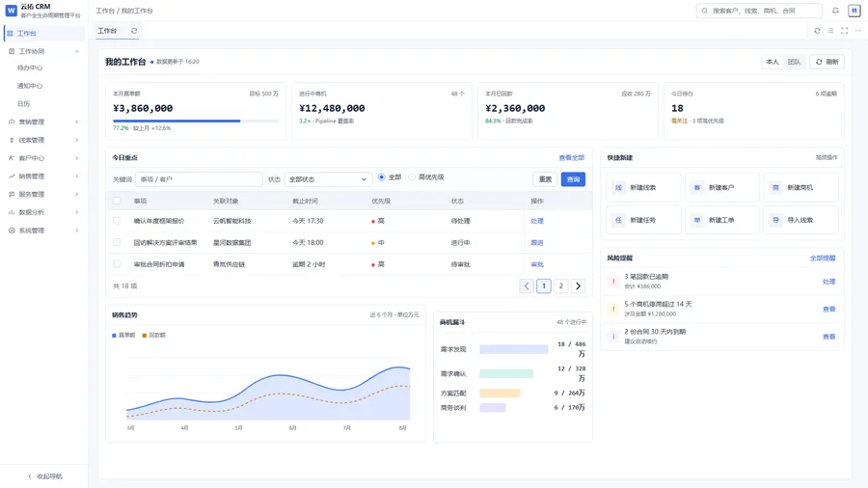Switch view to 团队
This screenshot has height=488, width=868.
(x=795, y=62)
